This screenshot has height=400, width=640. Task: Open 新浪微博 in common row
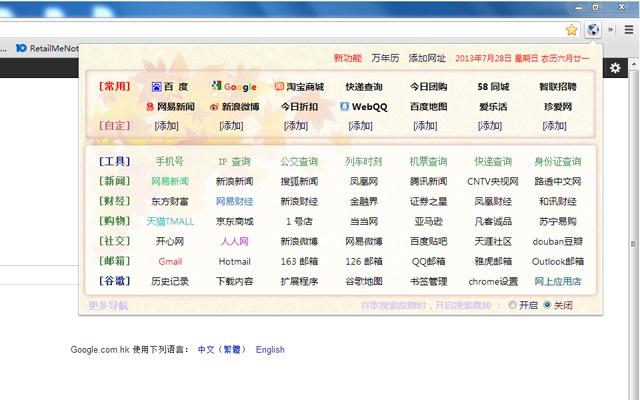point(234,107)
